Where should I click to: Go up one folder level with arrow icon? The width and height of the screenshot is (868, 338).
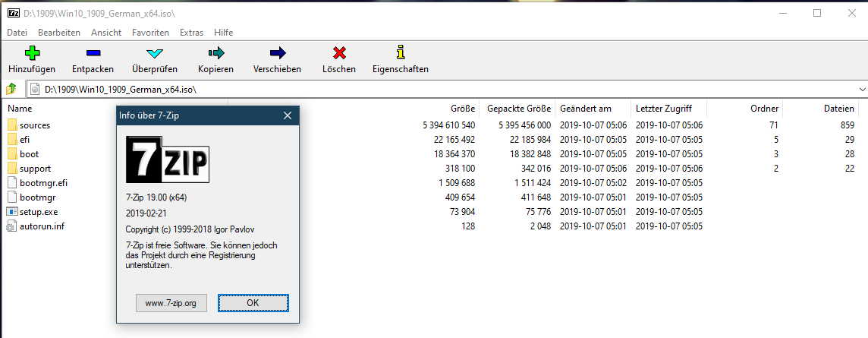pyautogui.click(x=11, y=89)
